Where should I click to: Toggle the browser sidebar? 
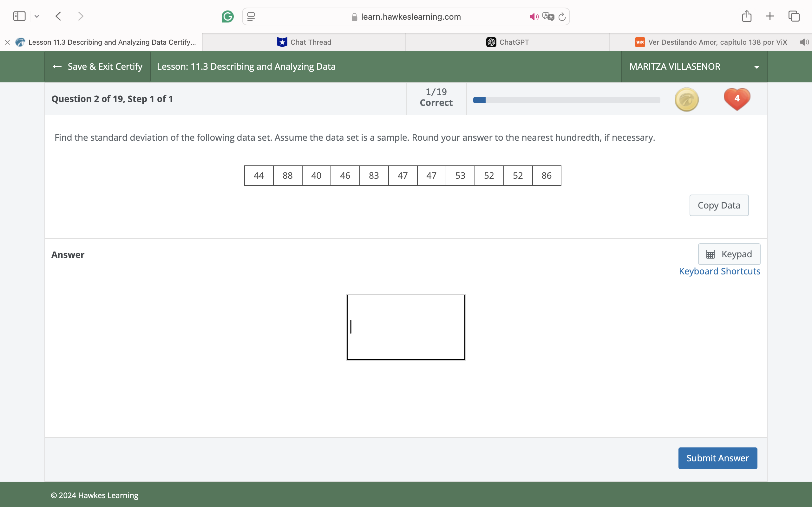click(x=19, y=16)
